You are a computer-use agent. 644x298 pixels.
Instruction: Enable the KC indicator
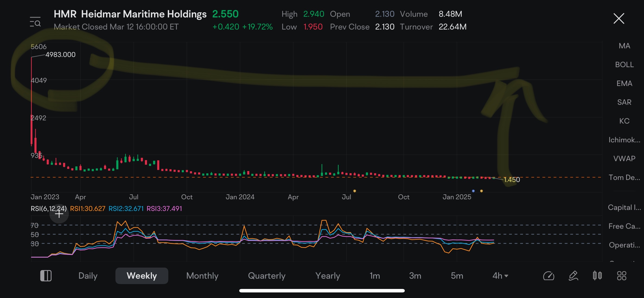[624, 121]
